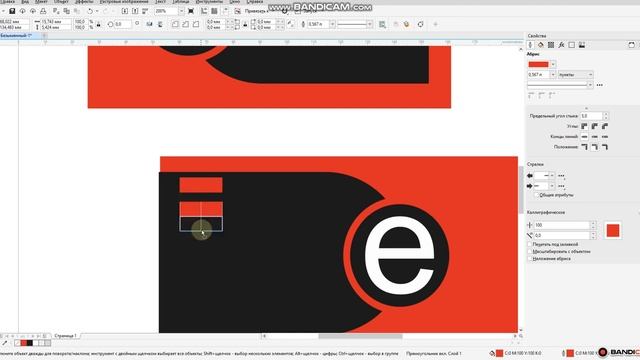Click the Import icon in the standard toolbar

coord(125,11)
